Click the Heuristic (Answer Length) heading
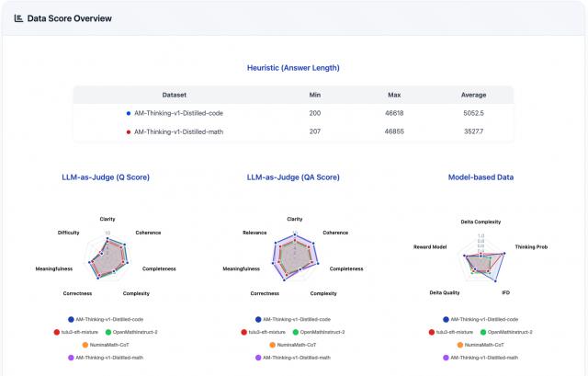588x376 pixels. 293,68
